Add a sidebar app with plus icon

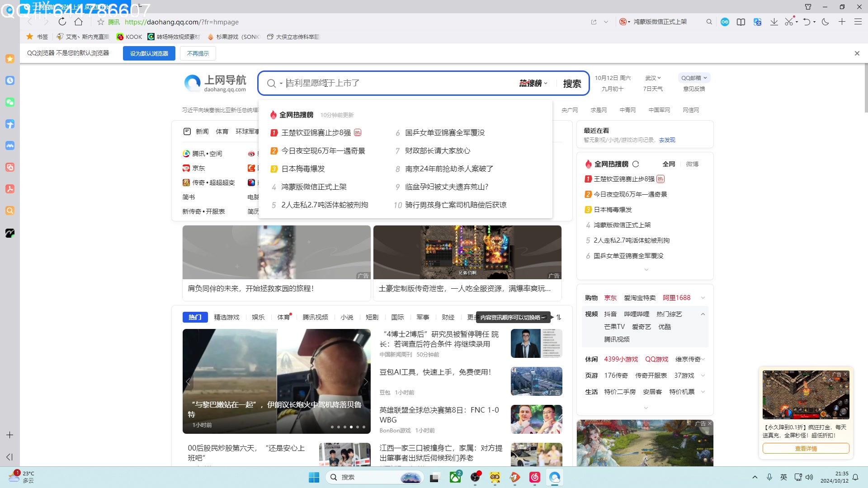(x=9, y=435)
